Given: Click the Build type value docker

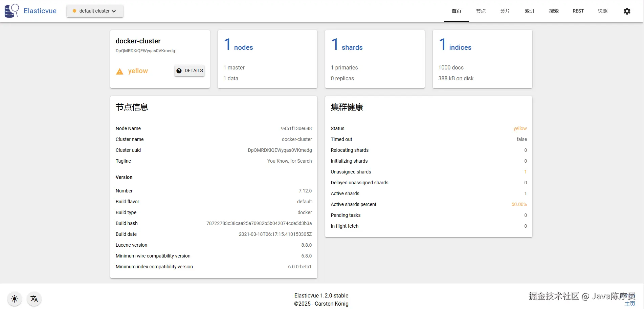Looking at the screenshot, I should pos(305,212).
